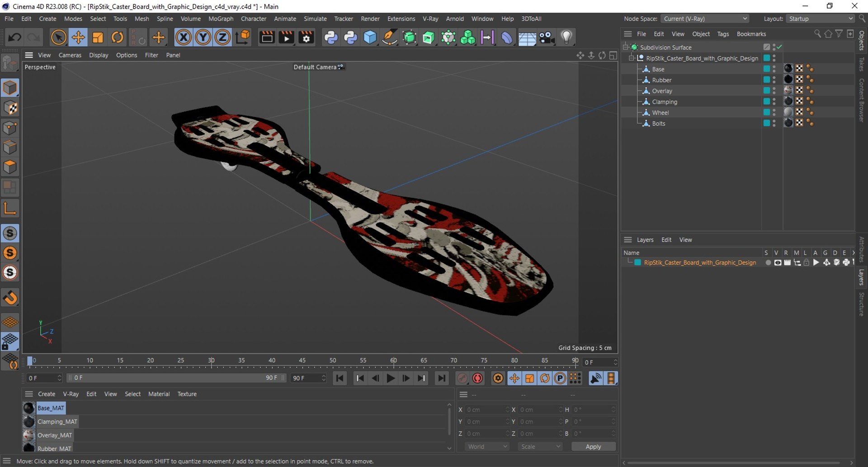
Task: Toggle Subdivision Surface enable checkmark
Action: [x=780, y=47]
